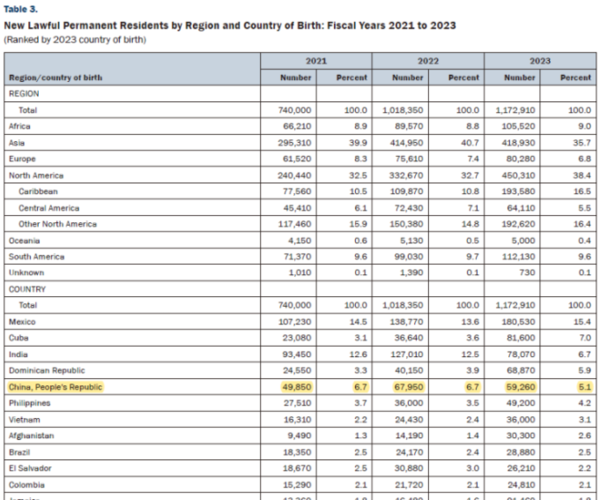Select the Total 2023 number under REGION
The height and width of the screenshot is (500, 600).
point(515,110)
